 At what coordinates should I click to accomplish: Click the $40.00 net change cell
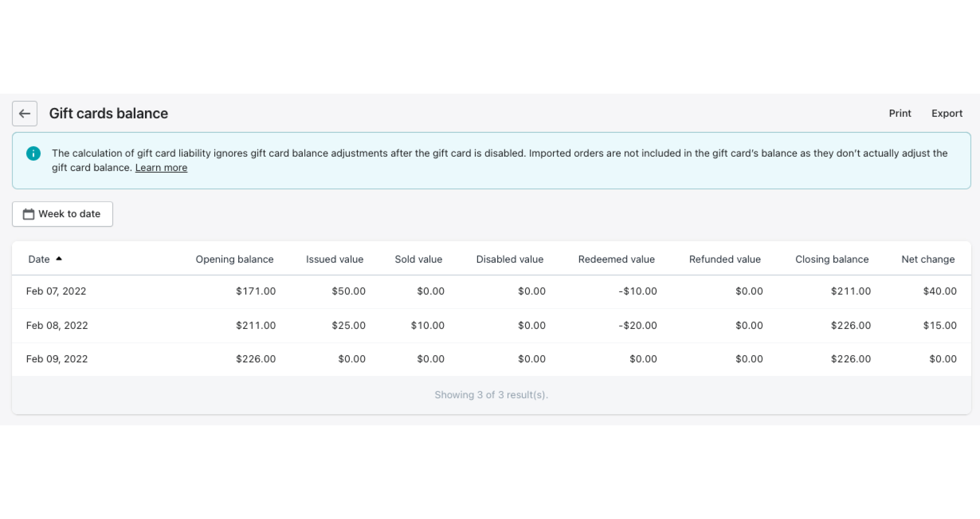(x=940, y=291)
